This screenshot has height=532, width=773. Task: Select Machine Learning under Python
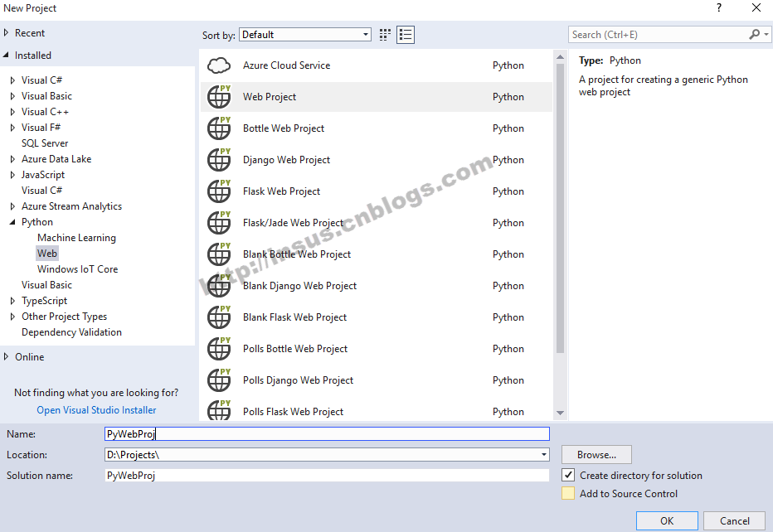point(76,238)
